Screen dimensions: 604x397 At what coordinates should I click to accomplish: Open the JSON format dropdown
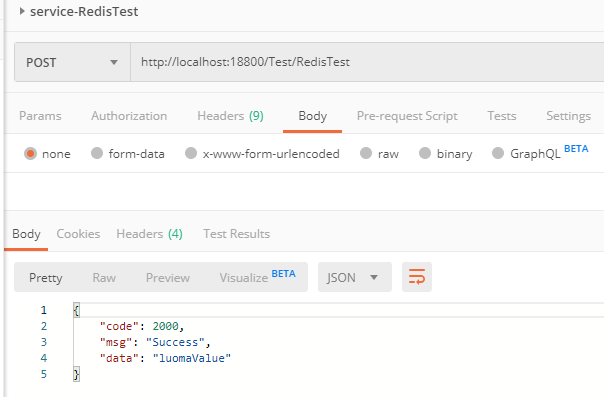(x=354, y=277)
